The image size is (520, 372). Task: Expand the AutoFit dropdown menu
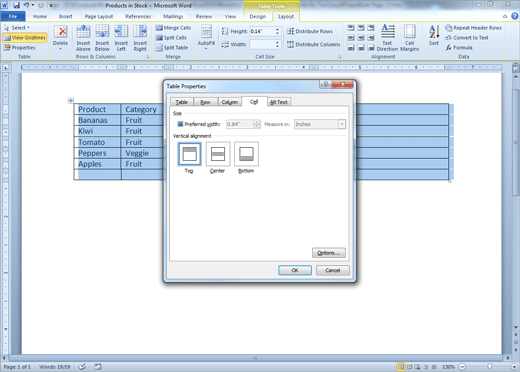[206, 49]
